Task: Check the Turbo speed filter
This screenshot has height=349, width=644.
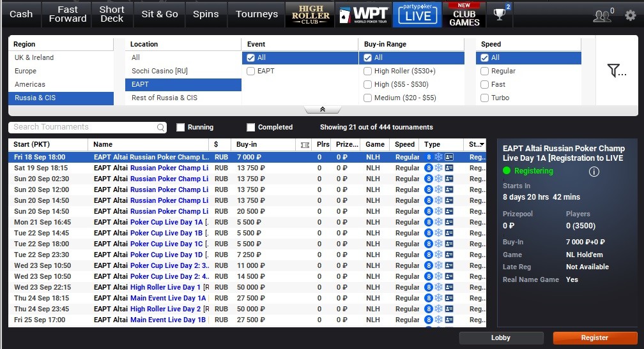Action: [x=485, y=98]
